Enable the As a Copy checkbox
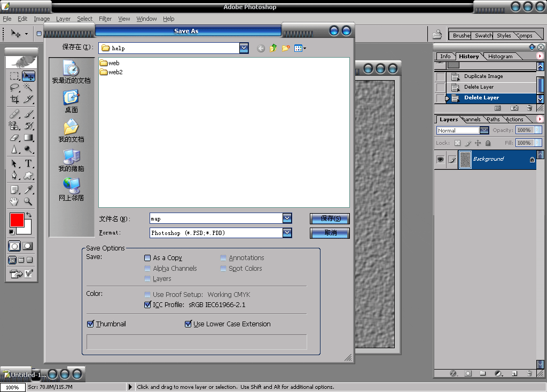Image resolution: width=547 pixels, height=392 pixels. (147, 258)
